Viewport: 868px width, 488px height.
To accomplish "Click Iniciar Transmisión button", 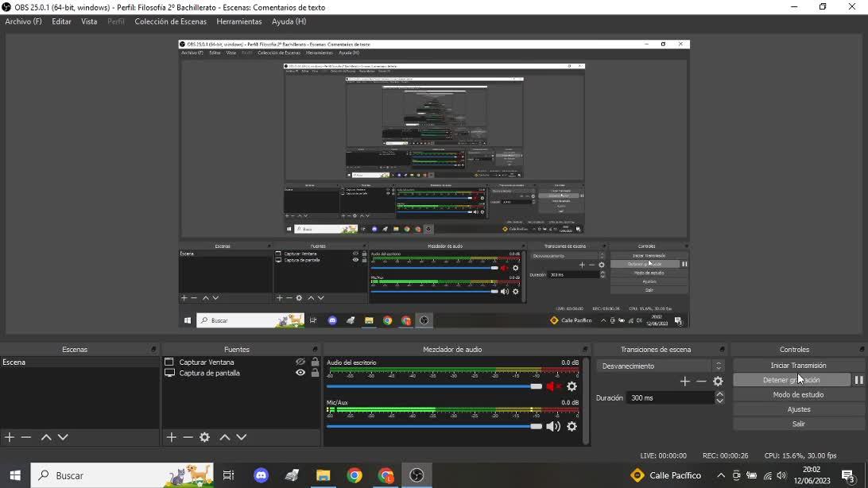I will 798,365.
